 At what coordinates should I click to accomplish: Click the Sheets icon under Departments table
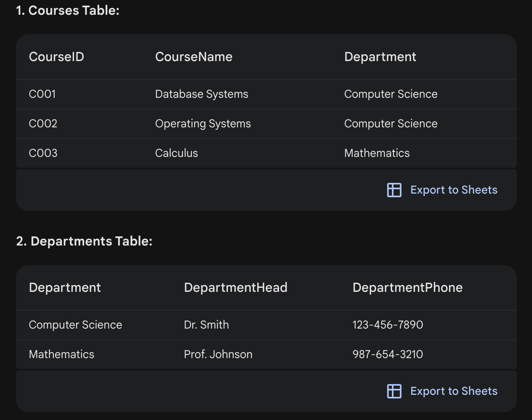coord(394,391)
